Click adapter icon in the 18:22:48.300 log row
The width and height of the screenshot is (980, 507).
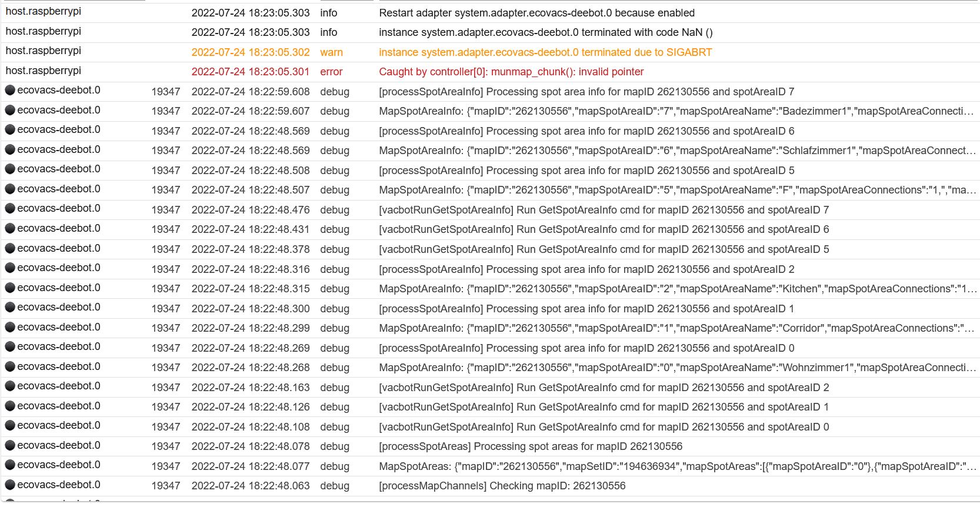coord(10,307)
